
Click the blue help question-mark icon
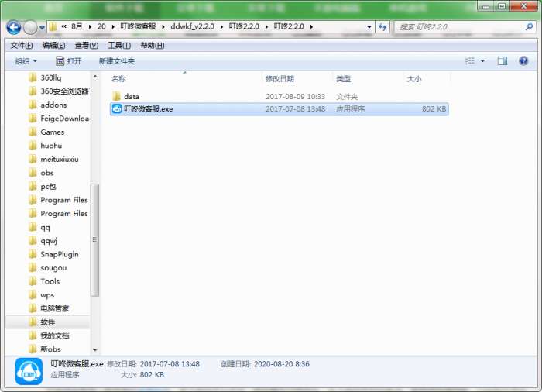pyautogui.click(x=523, y=61)
